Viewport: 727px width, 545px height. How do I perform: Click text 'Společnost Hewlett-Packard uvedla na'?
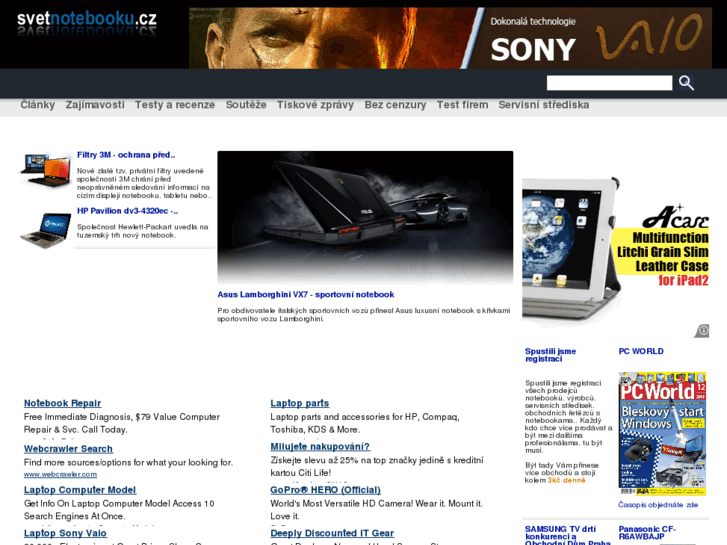click(x=143, y=227)
